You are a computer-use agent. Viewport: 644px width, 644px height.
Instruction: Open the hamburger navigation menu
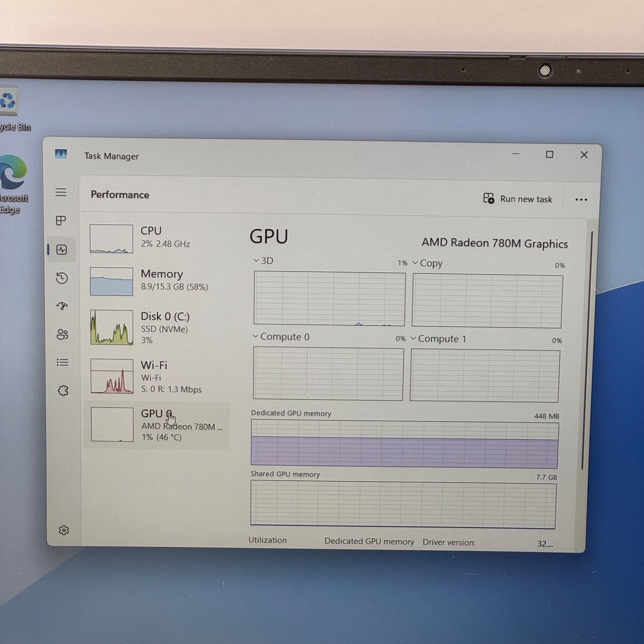[x=61, y=192]
